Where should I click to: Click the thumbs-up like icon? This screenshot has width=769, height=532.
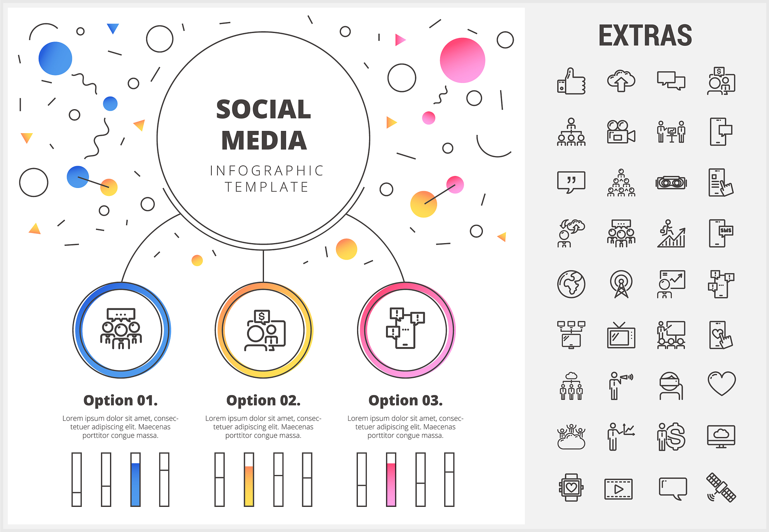click(571, 81)
